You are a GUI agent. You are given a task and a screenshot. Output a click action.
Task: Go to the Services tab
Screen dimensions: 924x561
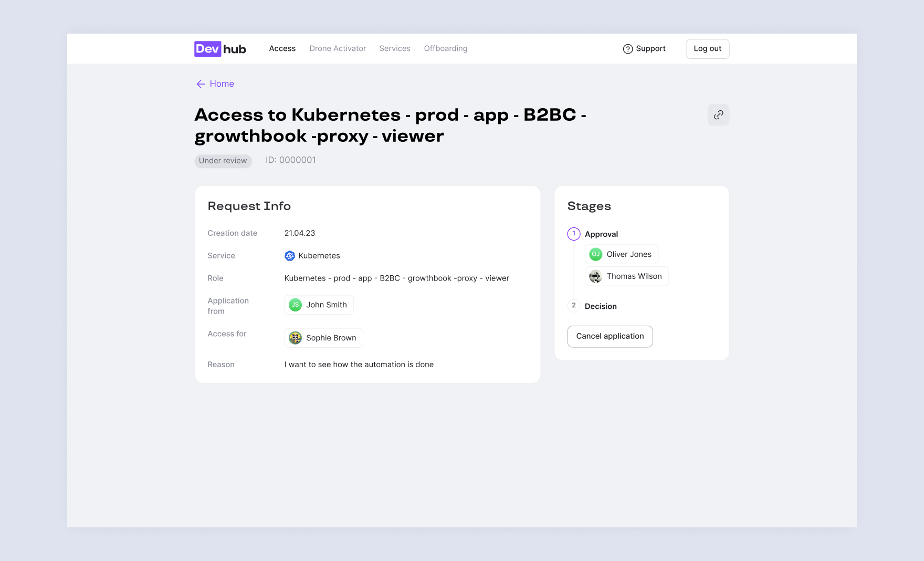(x=395, y=48)
